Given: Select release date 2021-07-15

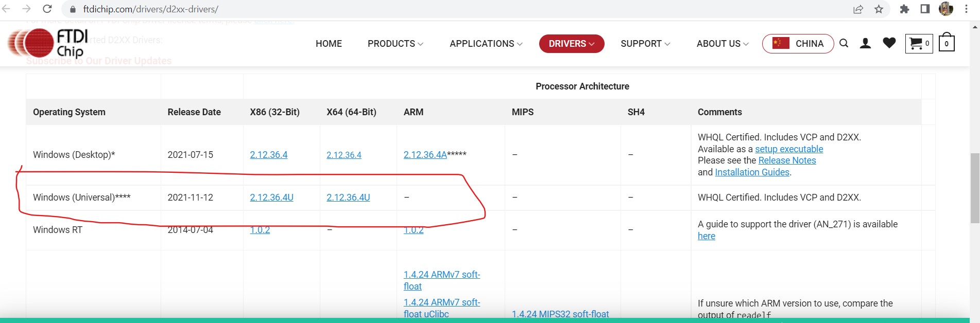Looking at the screenshot, I should pos(191,155).
